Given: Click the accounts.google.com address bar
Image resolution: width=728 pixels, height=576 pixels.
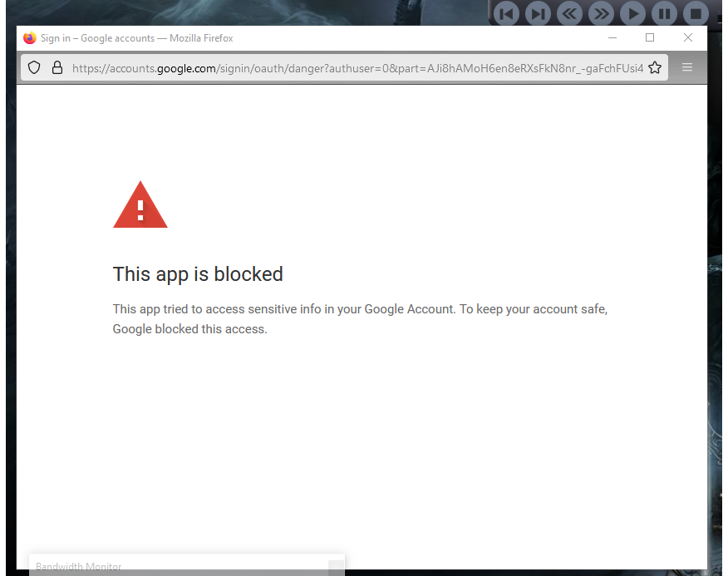Looking at the screenshot, I should tap(357, 68).
